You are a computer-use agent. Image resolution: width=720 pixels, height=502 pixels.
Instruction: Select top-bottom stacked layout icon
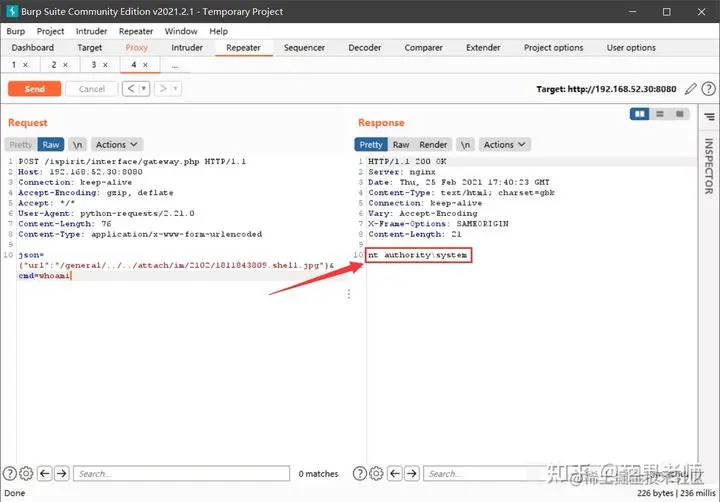click(x=660, y=114)
